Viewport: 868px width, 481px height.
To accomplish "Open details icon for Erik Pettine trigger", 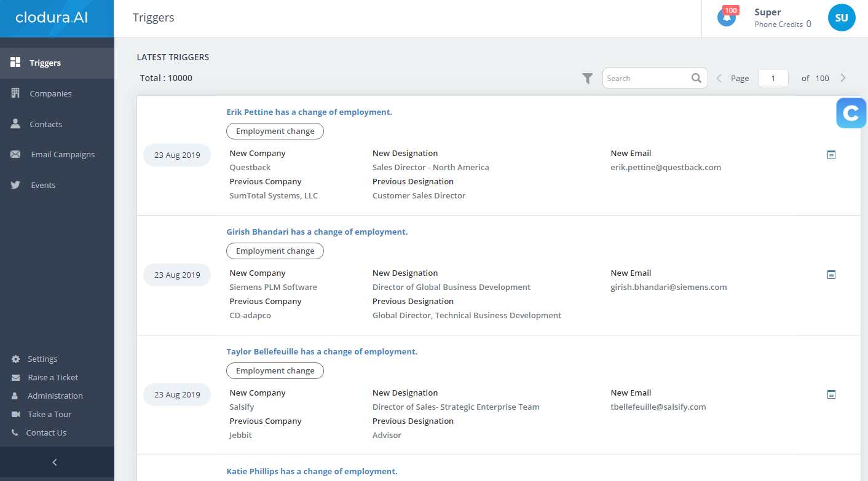I will [x=831, y=155].
